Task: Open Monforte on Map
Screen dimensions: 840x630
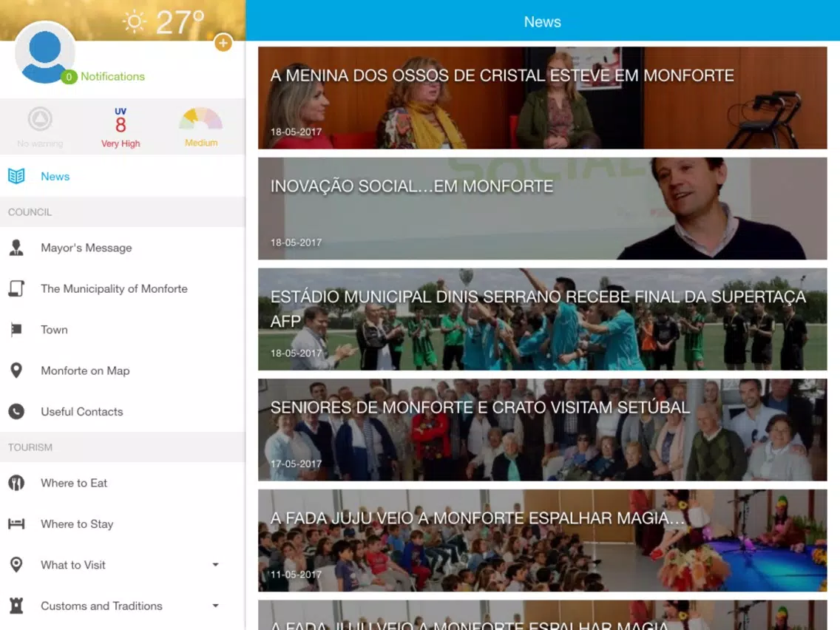Action: [x=123, y=370]
